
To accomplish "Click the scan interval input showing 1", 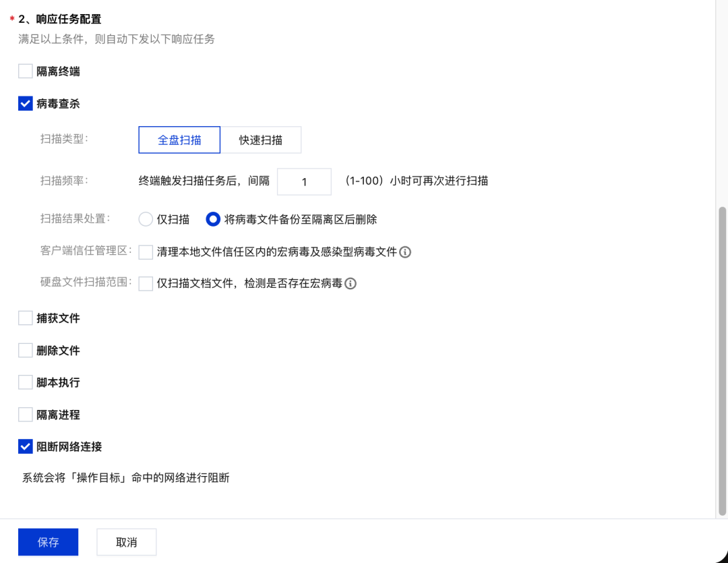I will 304,181.
